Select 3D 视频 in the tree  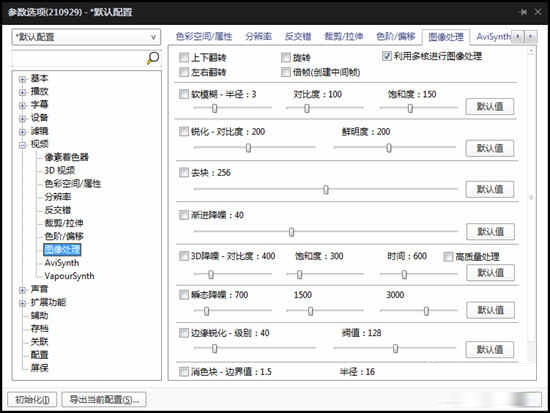(59, 170)
